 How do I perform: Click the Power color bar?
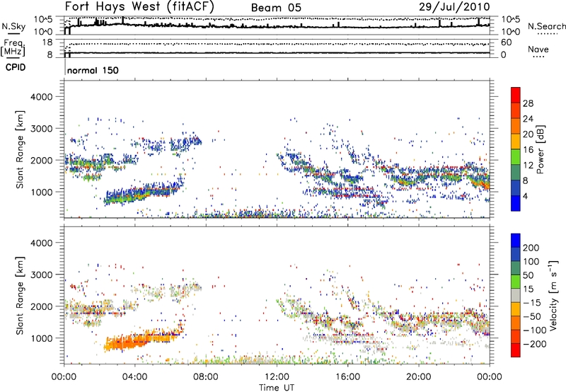[516, 149]
